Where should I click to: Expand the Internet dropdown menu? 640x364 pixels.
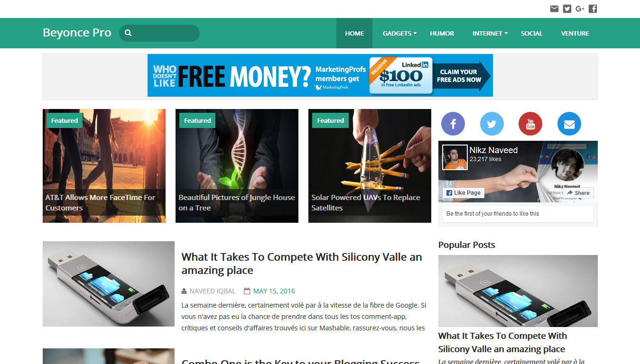pyautogui.click(x=490, y=33)
